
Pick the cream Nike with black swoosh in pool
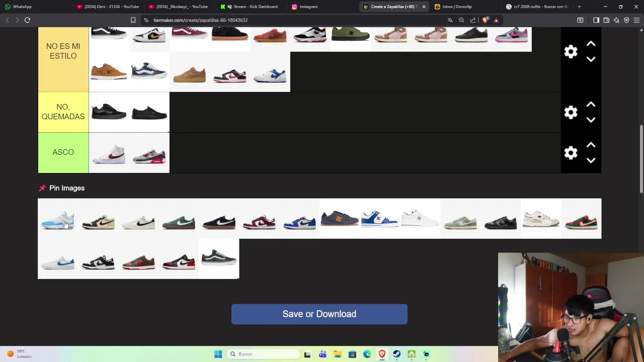[x=138, y=219]
